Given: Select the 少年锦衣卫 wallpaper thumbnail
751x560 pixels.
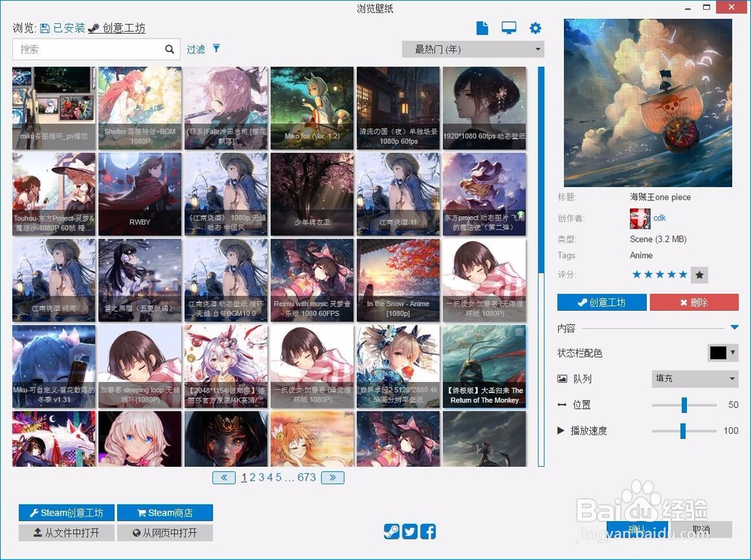Looking at the screenshot, I should click(x=312, y=194).
